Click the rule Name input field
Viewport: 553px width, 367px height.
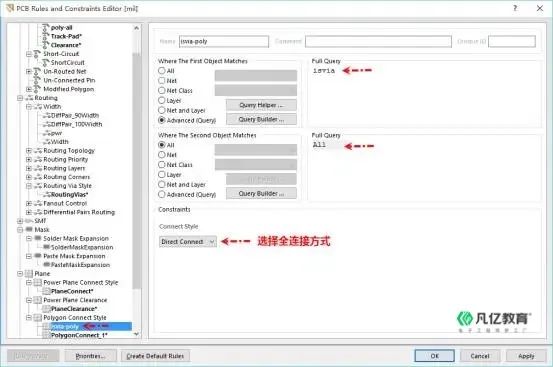(x=224, y=42)
